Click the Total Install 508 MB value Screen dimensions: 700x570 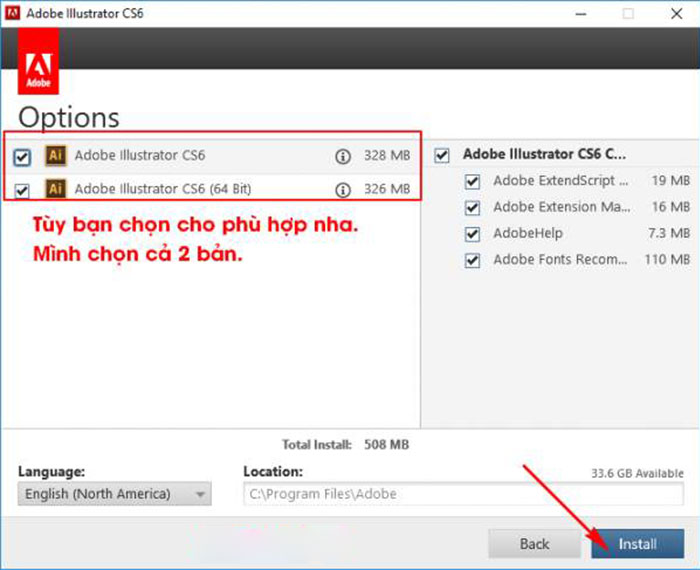[x=386, y=445]
